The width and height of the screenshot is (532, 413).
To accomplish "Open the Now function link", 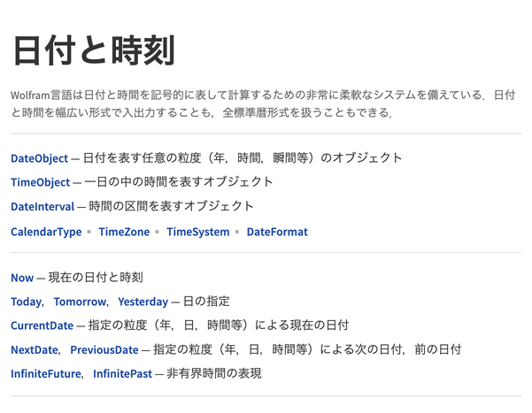I will pos(22,278).
